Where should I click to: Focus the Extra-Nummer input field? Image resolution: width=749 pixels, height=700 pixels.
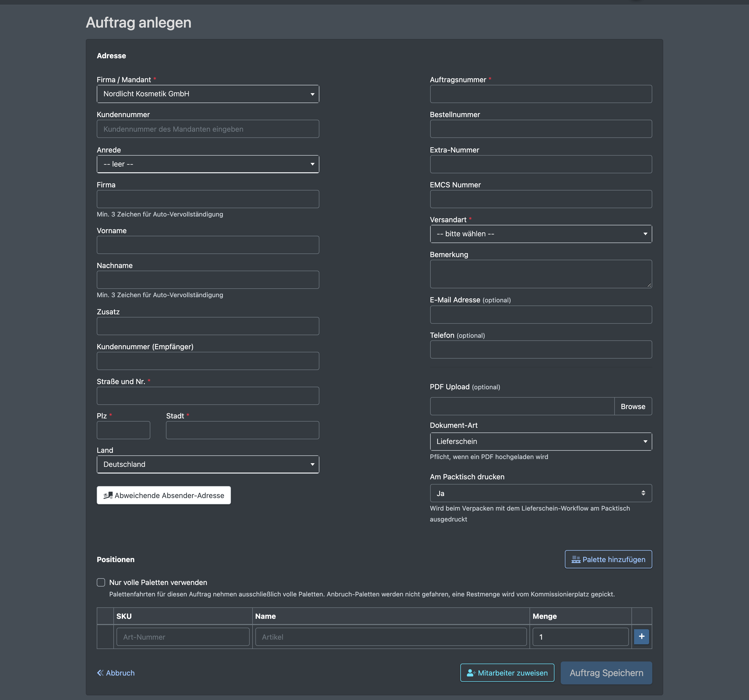click(x=541, y=164)
